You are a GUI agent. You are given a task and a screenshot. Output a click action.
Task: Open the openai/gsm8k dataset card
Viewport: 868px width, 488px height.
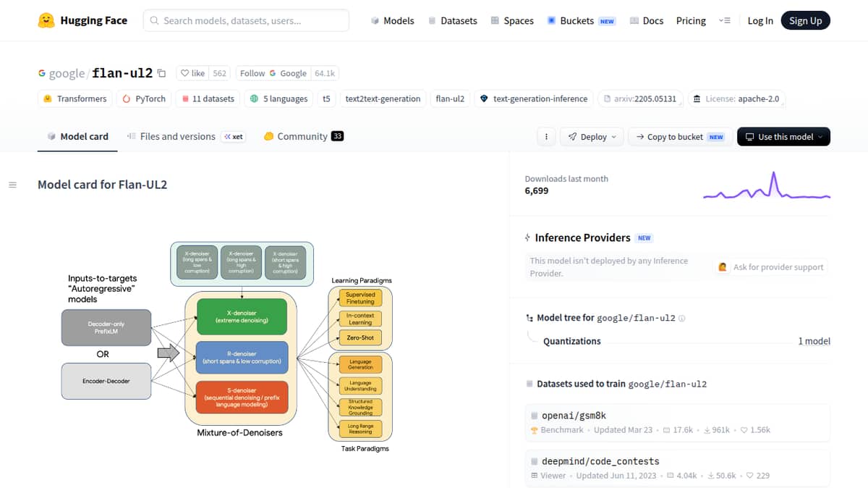tap(678, 422)
